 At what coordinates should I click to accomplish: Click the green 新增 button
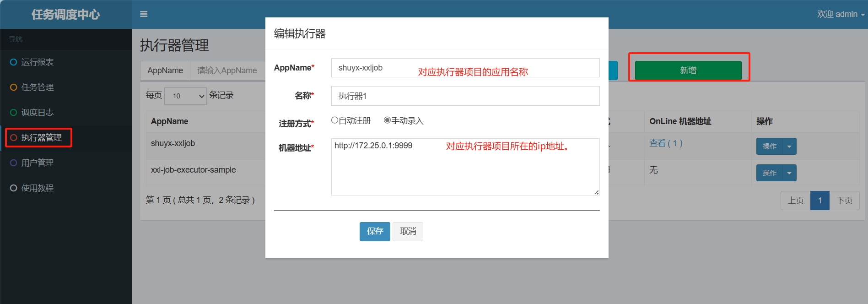click(688, 70)
